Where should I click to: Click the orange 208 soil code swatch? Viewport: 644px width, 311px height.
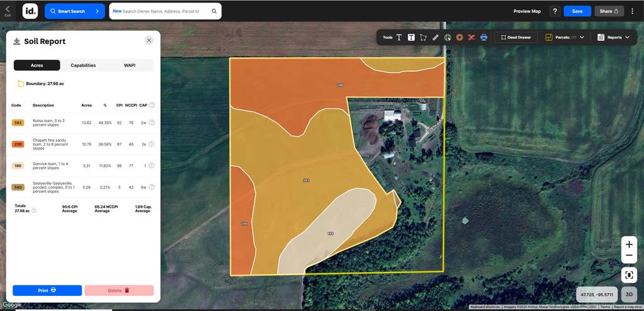pyautogui.click(x=18, y=144)
